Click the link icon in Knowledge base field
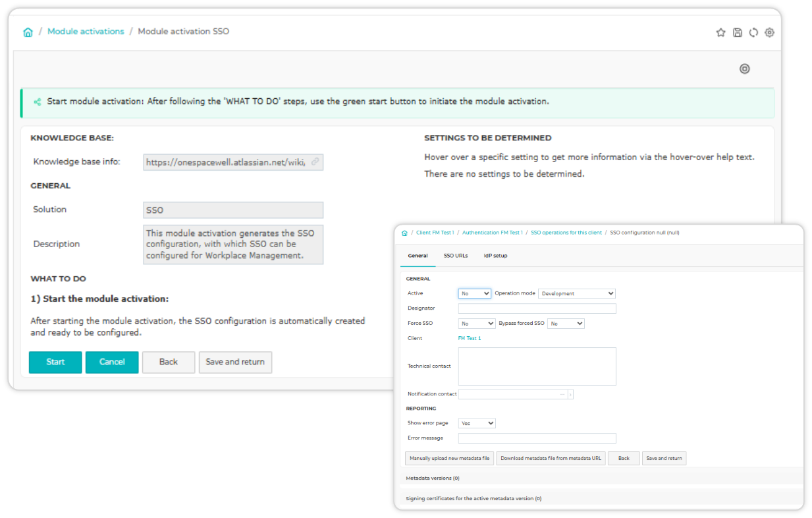812x518 pixels. coord(315,161)
